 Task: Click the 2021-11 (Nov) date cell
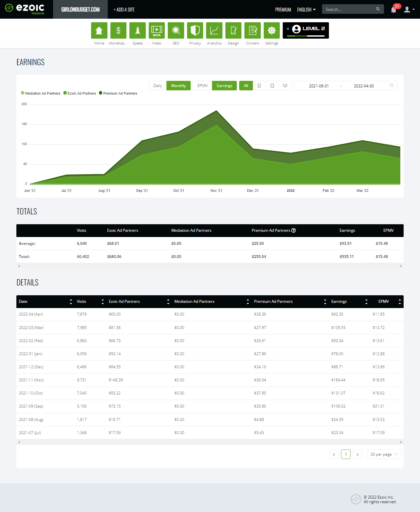pos(31,380)
